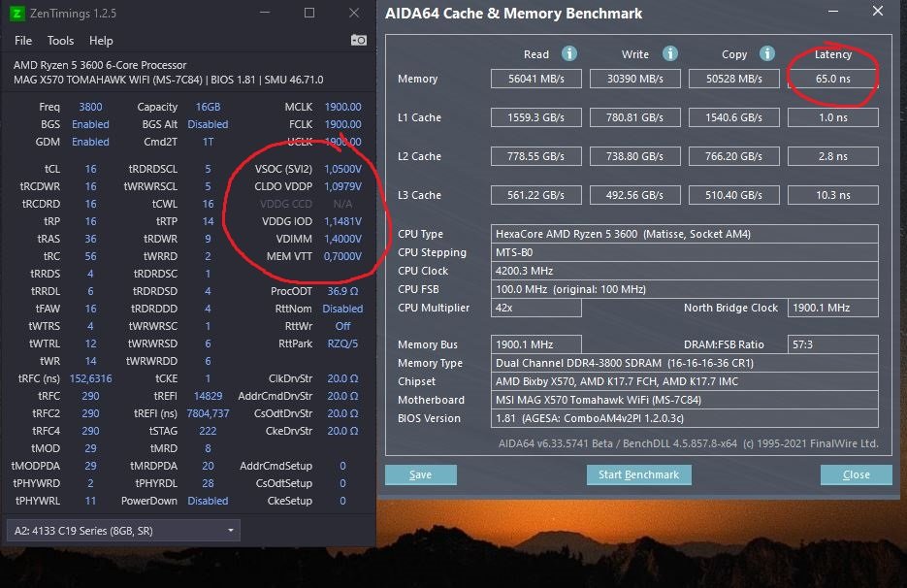Viewport: 907px width, 588px height.
Task: Show info for the Read column
Action: 569,53
